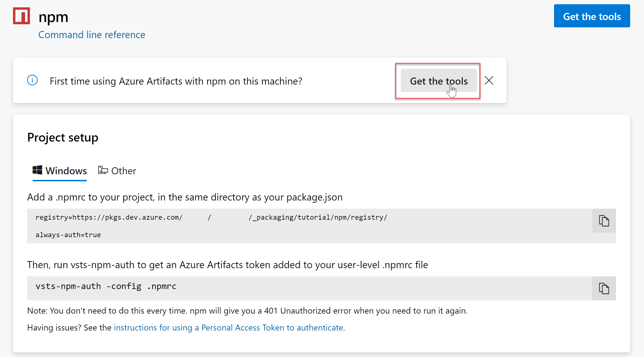Click the blue Get the tools button
This screenshot has height=357, width=644.
[x=592, y=16]
